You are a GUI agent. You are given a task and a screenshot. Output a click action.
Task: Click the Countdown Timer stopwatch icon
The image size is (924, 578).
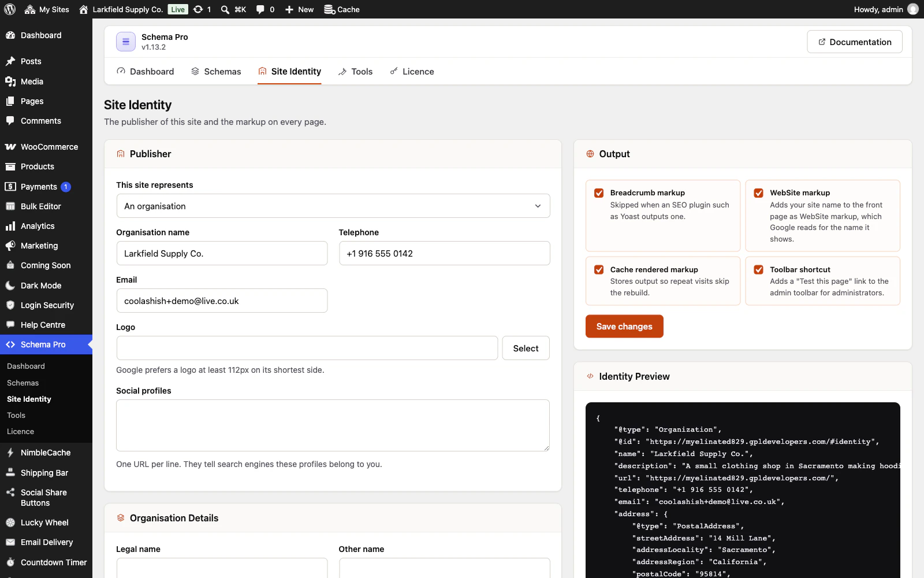click(x=10, y=562)
